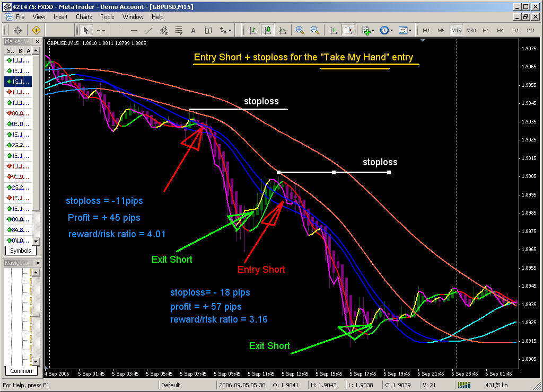Choose the vertical line drawing tool

click(x=119, y=30)
